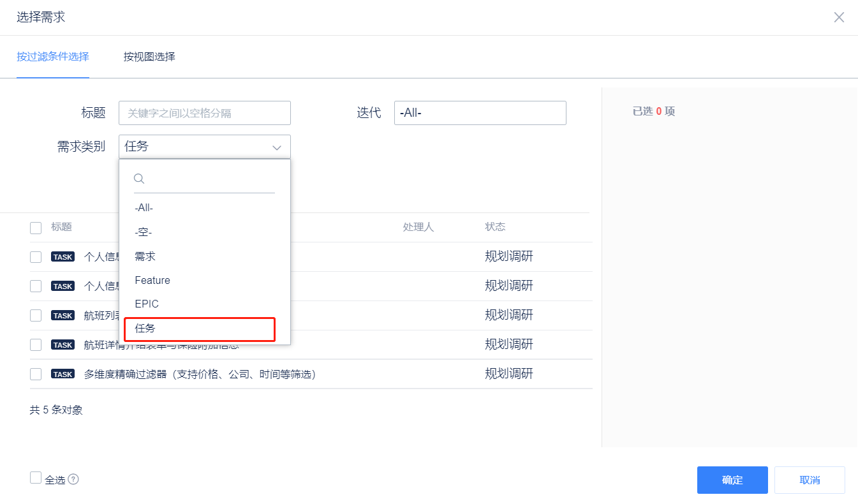The height and width of the screenshot is (504, 858).
Task: Check the 多维度精确过滤器 row checkbox
Action: pos(36,374)
